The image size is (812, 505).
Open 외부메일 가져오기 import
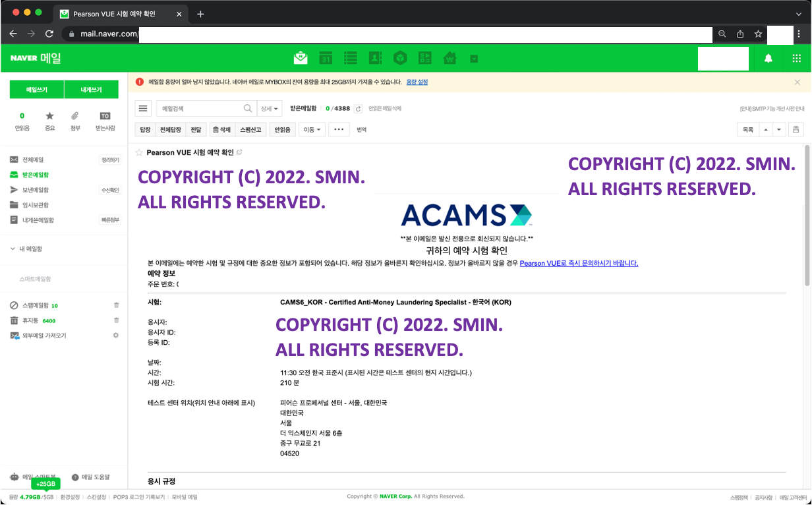[x=43, y=336]
